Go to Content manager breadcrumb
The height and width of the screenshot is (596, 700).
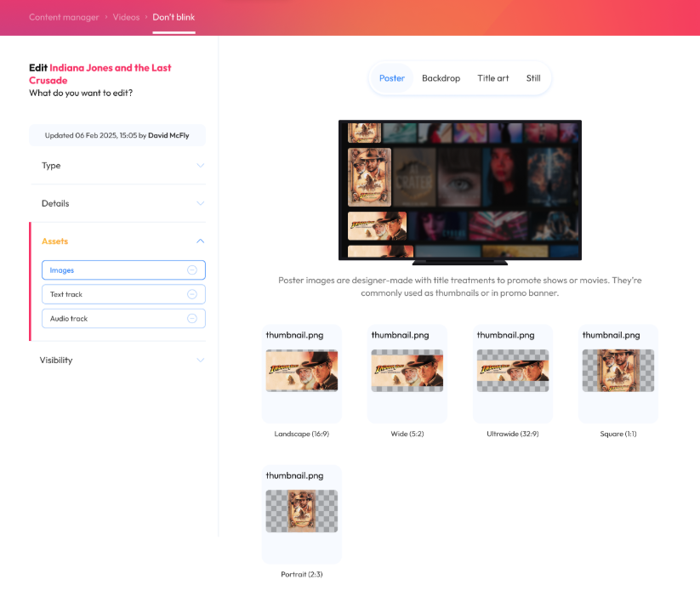(x=64, y=17)
